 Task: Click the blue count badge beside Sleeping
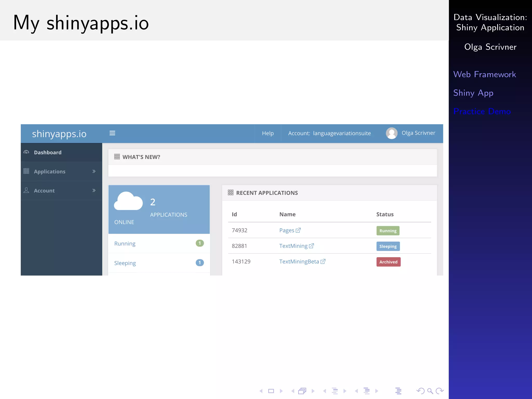tap(199, 263)
